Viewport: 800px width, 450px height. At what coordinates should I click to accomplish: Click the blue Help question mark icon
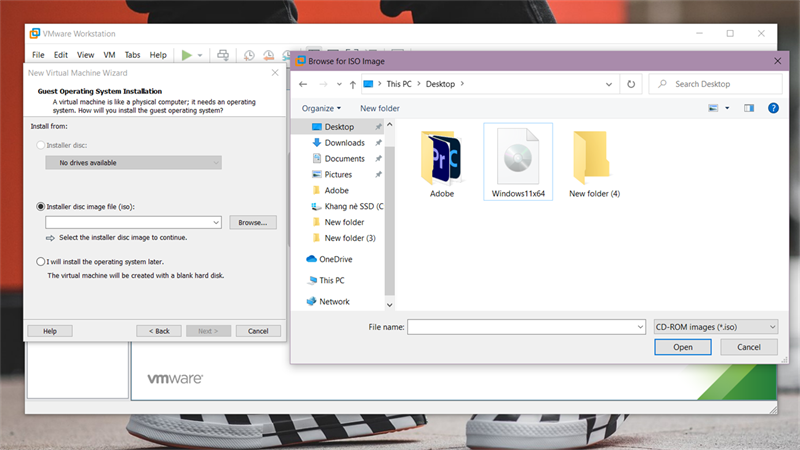coord(773,108)
